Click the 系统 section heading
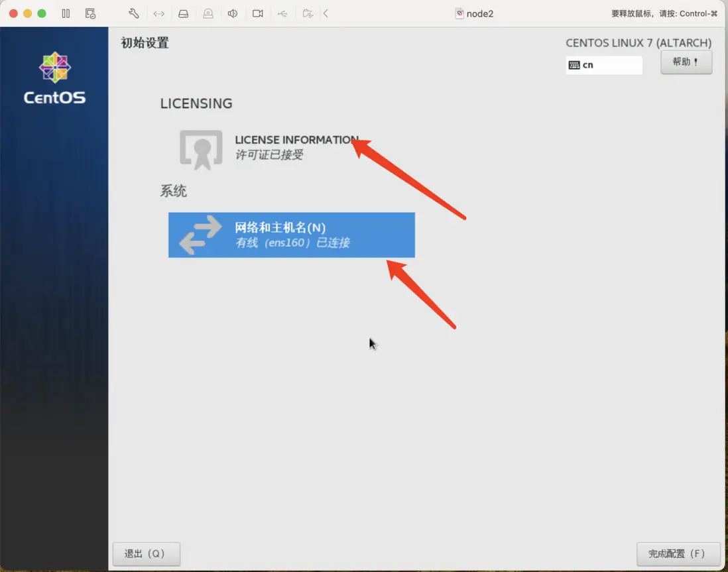 click(x=173, y=192)
